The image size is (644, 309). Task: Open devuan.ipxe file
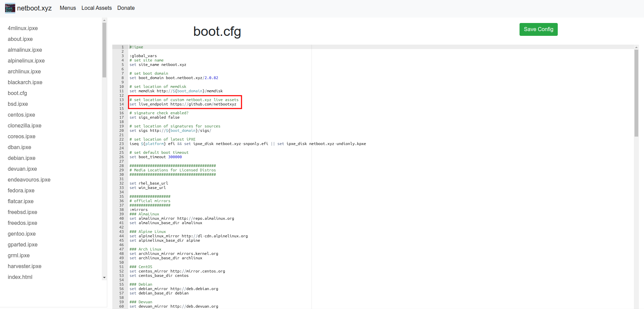coord(22,169)
